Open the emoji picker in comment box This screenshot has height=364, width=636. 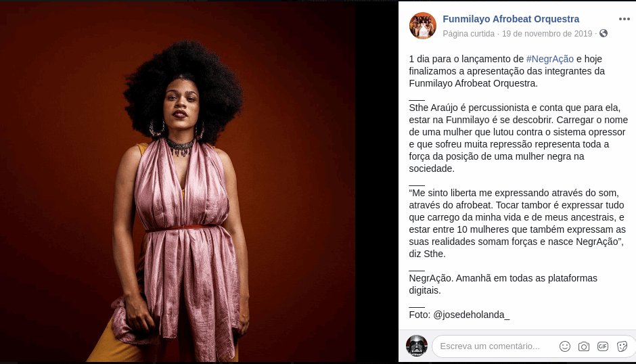tap(564, 346)
